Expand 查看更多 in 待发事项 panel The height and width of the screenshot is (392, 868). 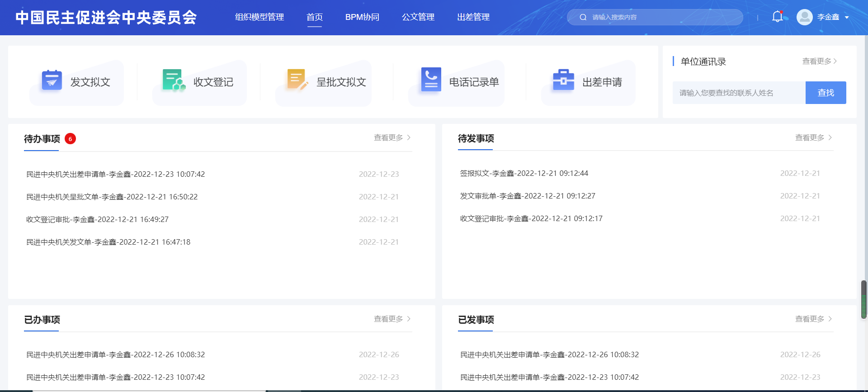pos(813,137)
